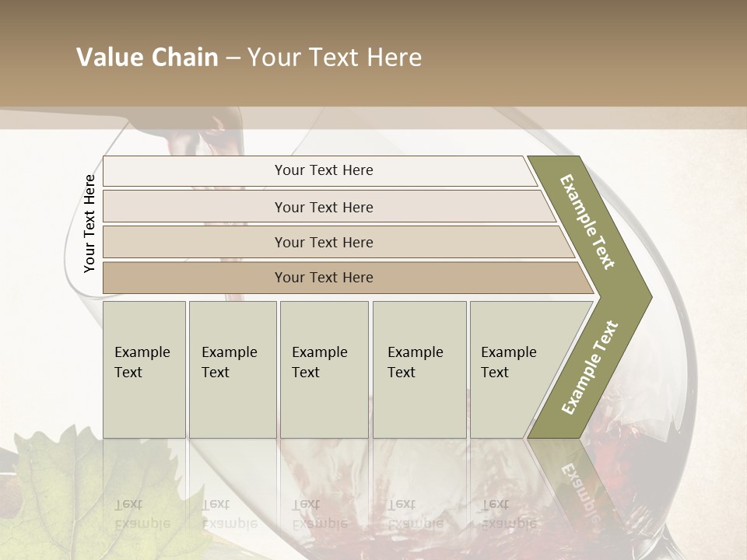Click the reflected text below fifth example box
Image resolution: width=747 pixels, height=560 pixels.
tap(509, 514)
